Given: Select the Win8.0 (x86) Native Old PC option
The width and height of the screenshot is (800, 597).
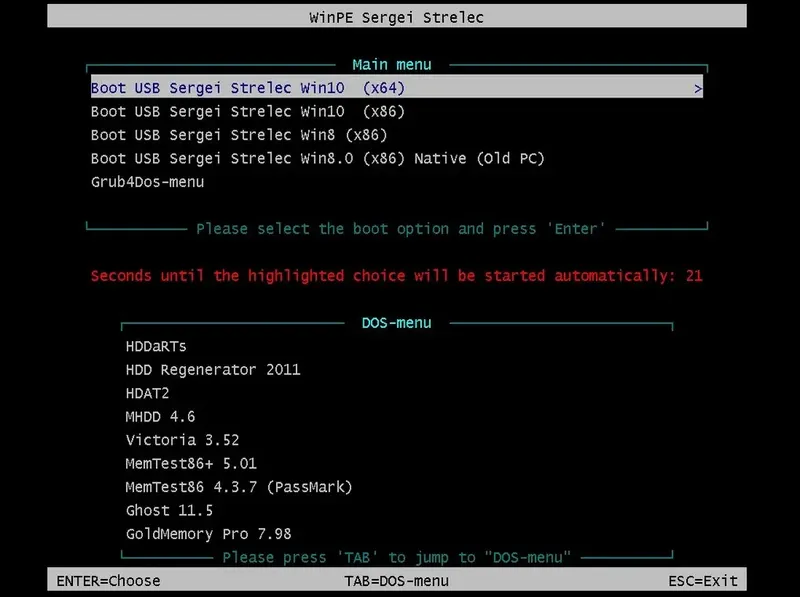Looking at the screenshot, I should (x=318, y=158).
